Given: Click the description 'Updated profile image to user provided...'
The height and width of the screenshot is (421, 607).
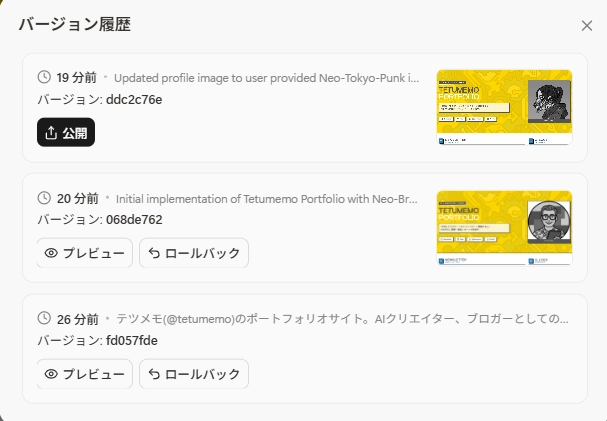Looking at the screenshot, I should [x=266, y=78].
